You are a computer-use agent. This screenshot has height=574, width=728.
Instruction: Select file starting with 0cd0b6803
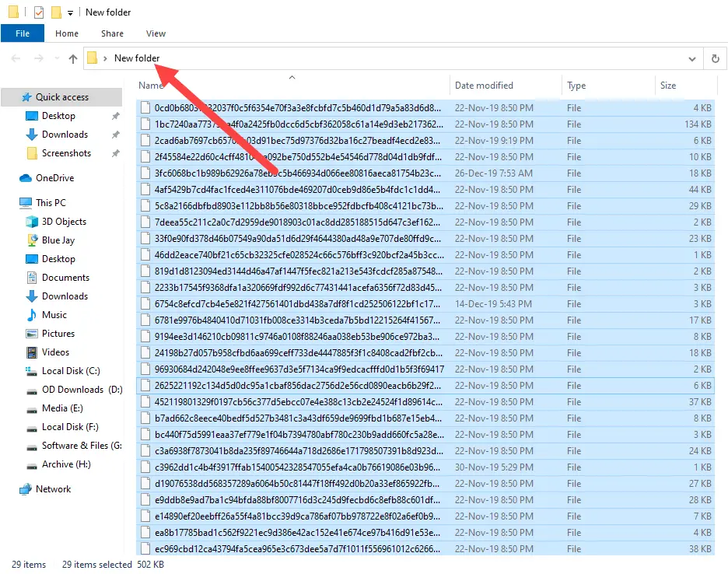click(x=425, y=108)
